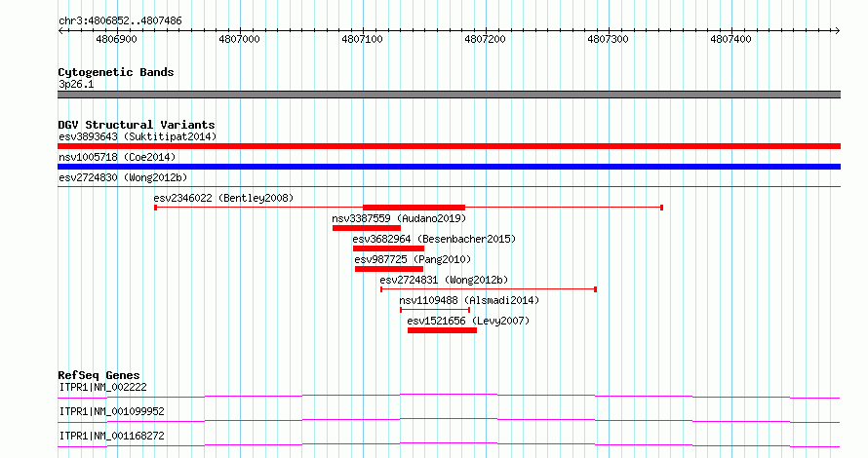The height and width of the screenshot is (458, 868).
Task: Open the top esv2724830 (Wong2012b) variant label
Action: 123,177
